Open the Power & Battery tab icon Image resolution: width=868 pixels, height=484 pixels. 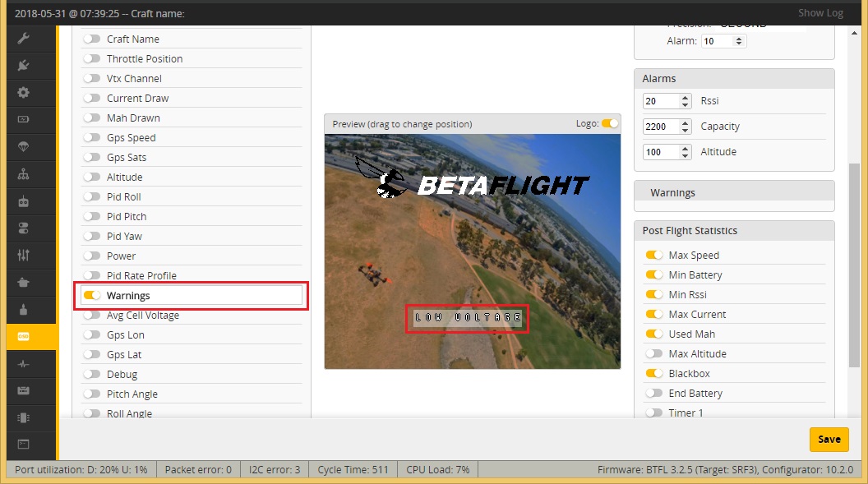(23, 119)
